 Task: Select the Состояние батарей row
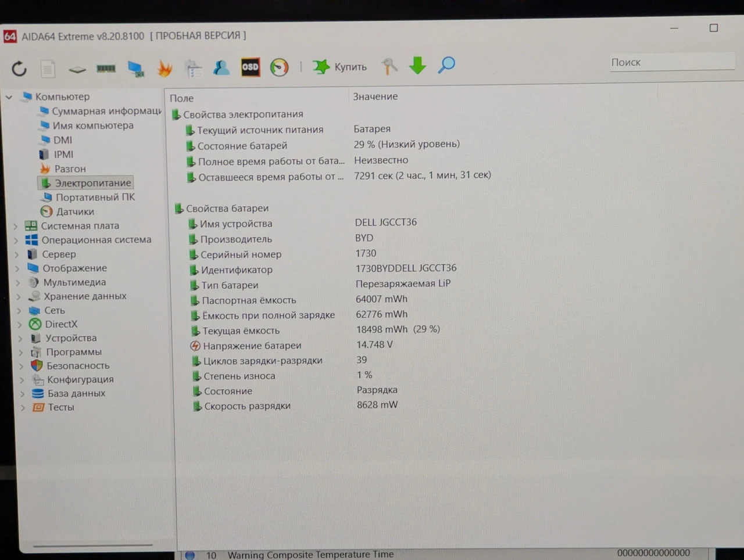pos(323,145)
